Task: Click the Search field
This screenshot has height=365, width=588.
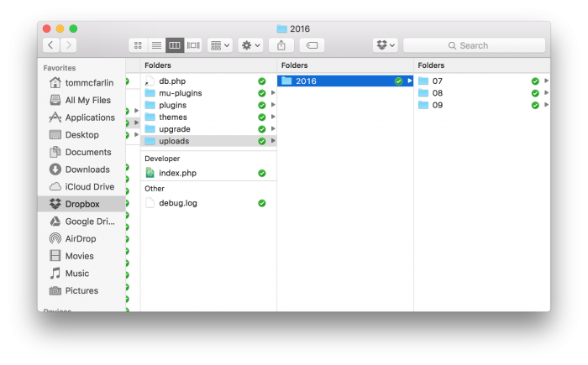Action: [x=474, y=45]
